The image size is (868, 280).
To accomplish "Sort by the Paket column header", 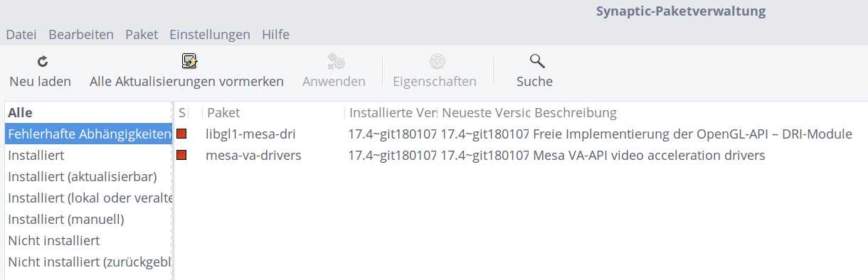I will point(274,112).
